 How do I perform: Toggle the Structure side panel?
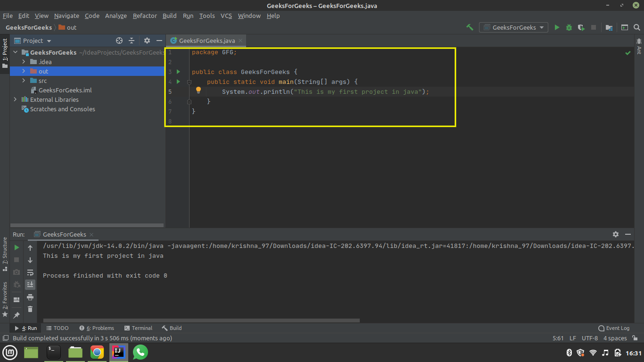(5, 254)
